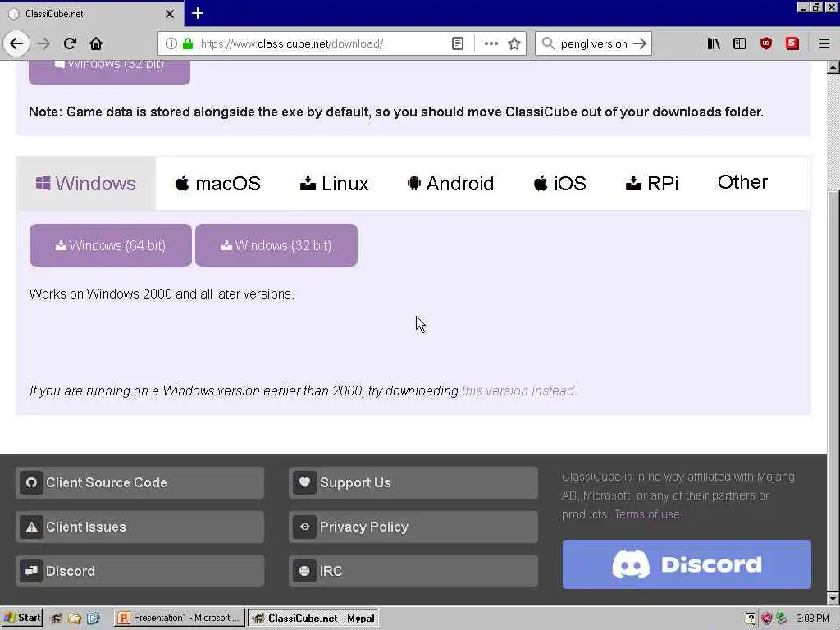Click the red shield system tray icon
Screen dimensions: 840x630
coord(766,619)
